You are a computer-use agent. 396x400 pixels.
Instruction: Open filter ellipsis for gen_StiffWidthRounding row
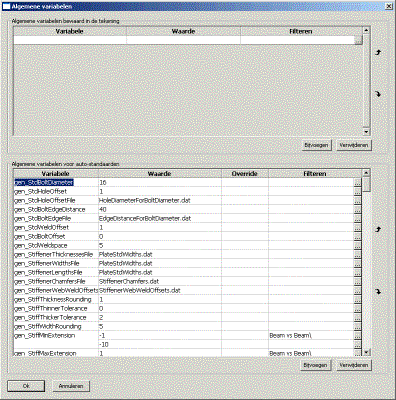click(x=357, y=326)
